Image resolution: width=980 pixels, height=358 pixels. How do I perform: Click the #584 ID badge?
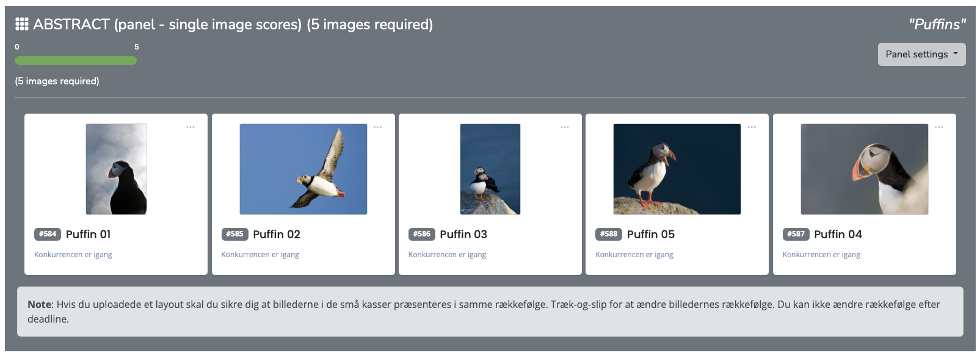(x=48, y=234)
